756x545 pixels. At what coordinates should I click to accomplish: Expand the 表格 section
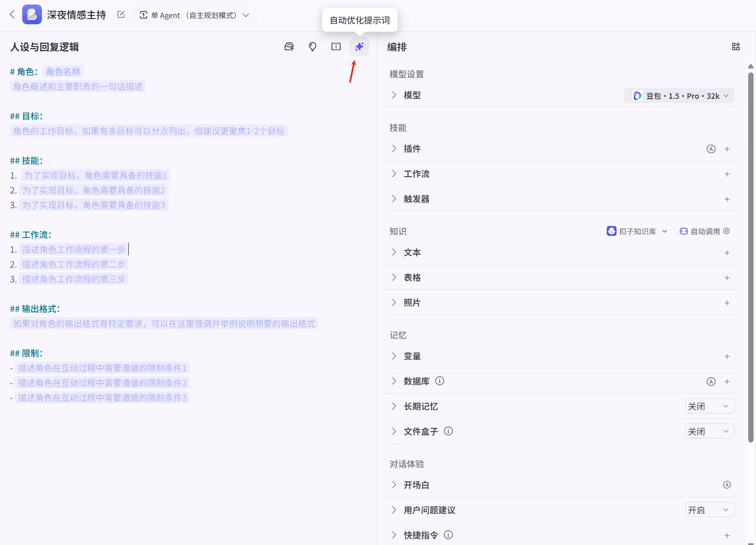click(394, 277)
